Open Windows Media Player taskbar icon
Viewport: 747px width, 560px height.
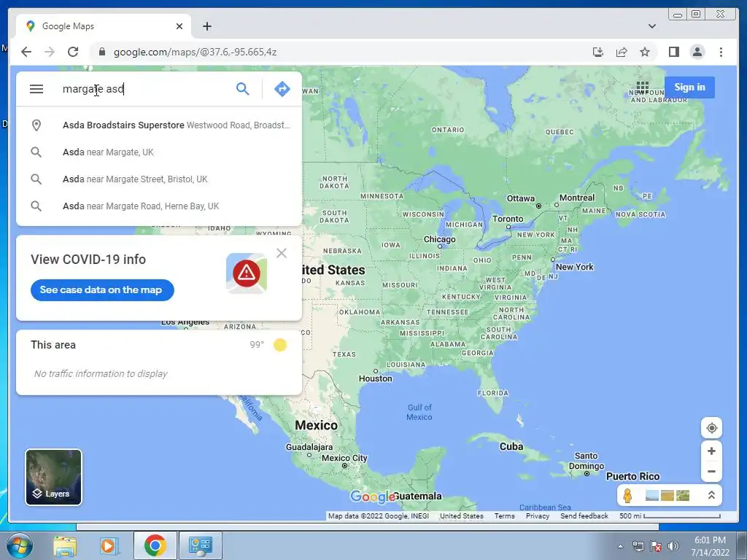109,545
